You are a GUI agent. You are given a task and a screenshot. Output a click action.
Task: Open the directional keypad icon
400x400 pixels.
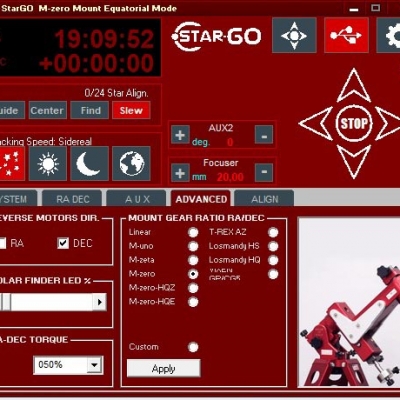[294, 35]
